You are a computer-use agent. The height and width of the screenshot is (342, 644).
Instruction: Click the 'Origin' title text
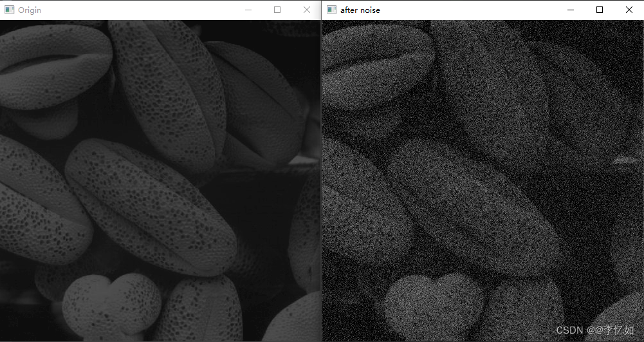pyautogui.click(x=30, y=10)
